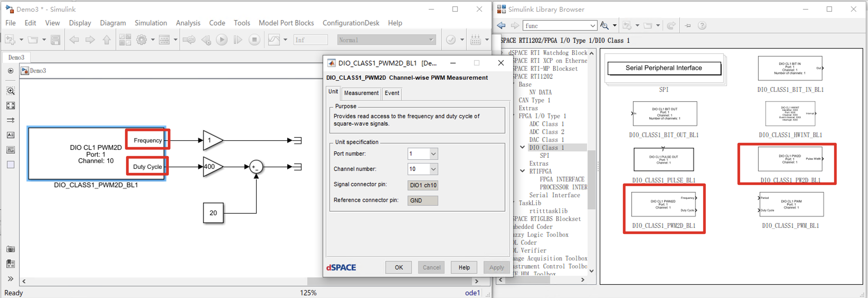This screenshot has height=298, width=868.
Task: Click the stop time Inf input field
Action: 310,40
